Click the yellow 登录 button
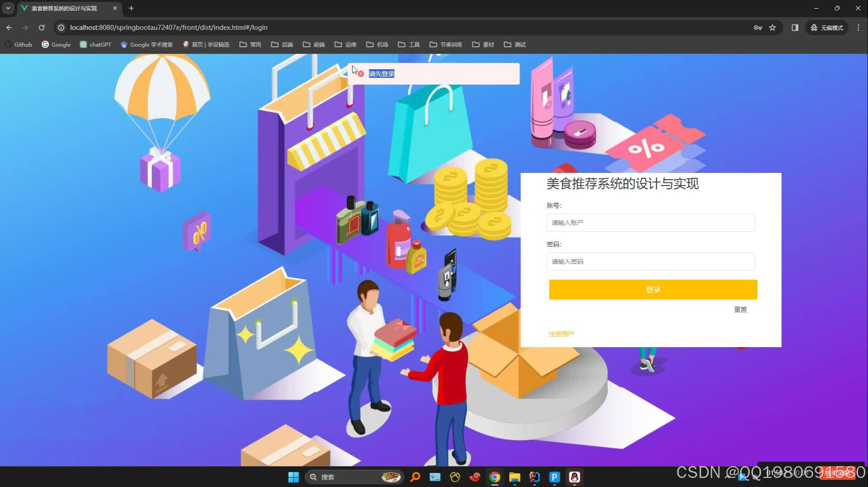Screen dimensions: 868x487 (652, 289)
